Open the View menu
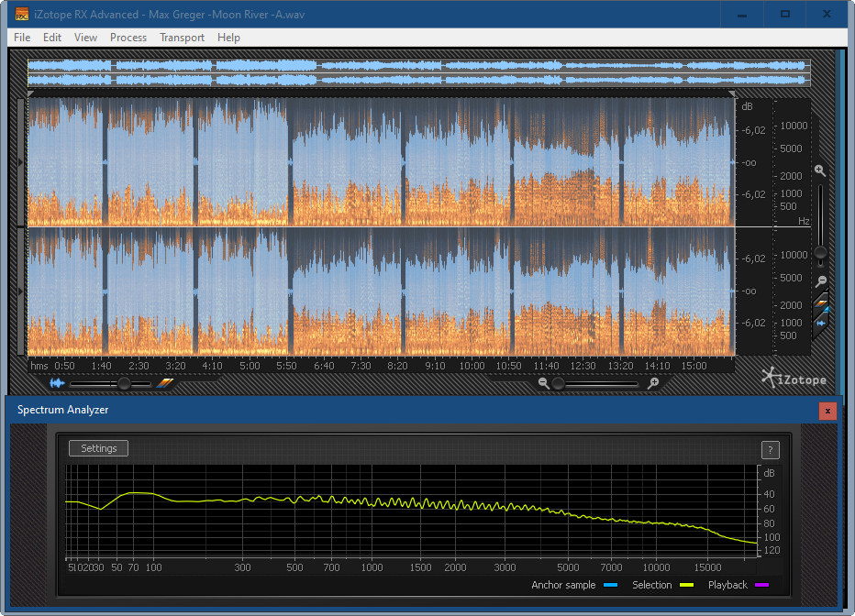The image size is (855, 616). point(85,38)
